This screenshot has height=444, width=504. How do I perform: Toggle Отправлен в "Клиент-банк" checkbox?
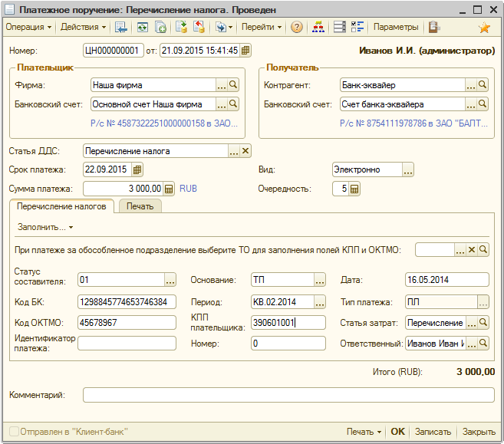(14, 432)
